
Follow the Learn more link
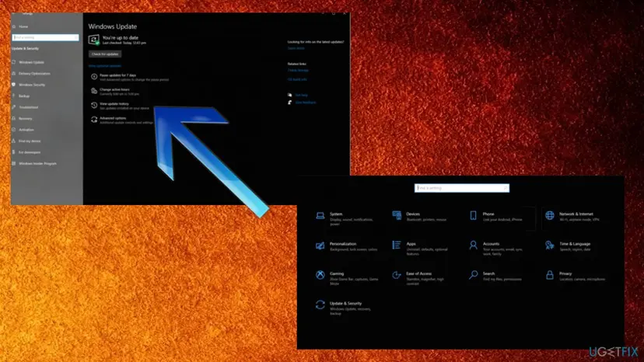tap(296, 48)
